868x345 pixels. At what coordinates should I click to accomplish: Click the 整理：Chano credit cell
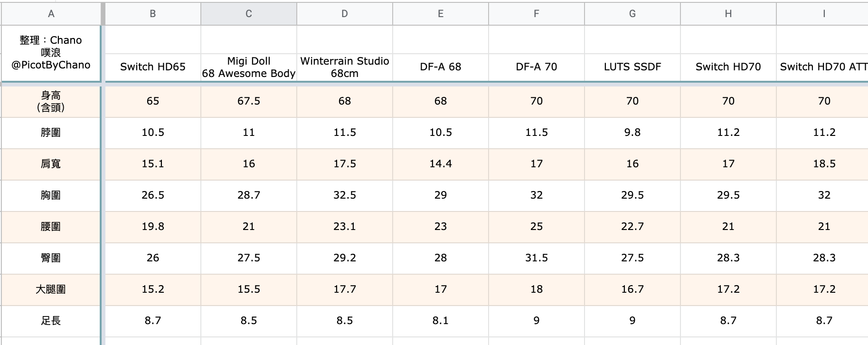pos(51,53)
